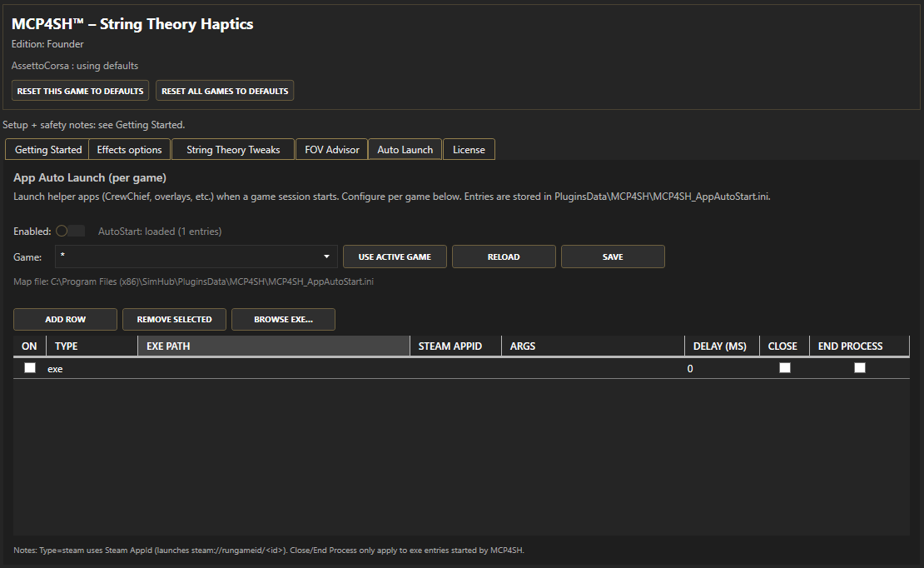Screen dimensions: 924x568
Task: Open the Effects options tab
Action: pyautogui.click(x=129, y=150)
